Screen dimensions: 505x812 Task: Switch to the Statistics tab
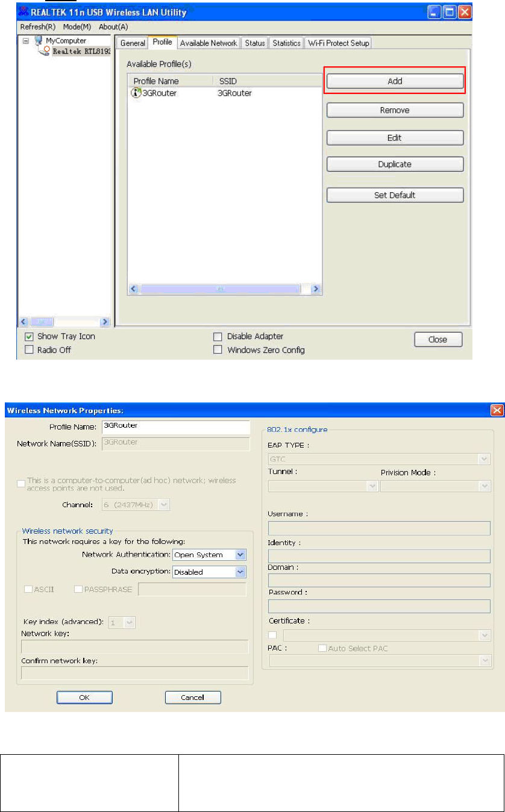tap(286, 43)
